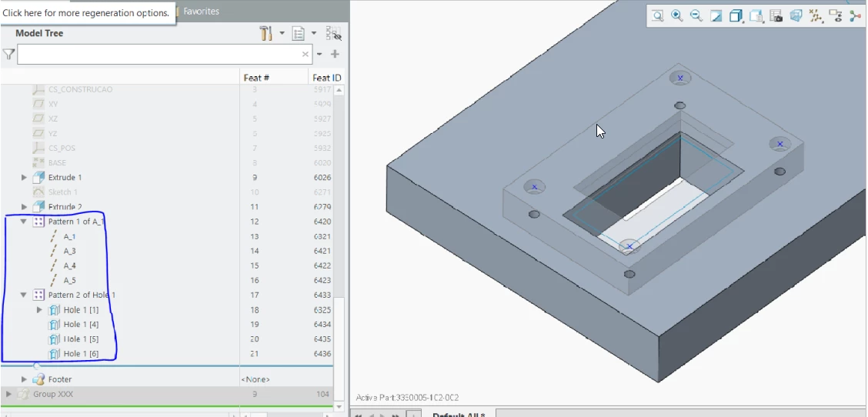Click the Feat ID column header

pos(326,78)
